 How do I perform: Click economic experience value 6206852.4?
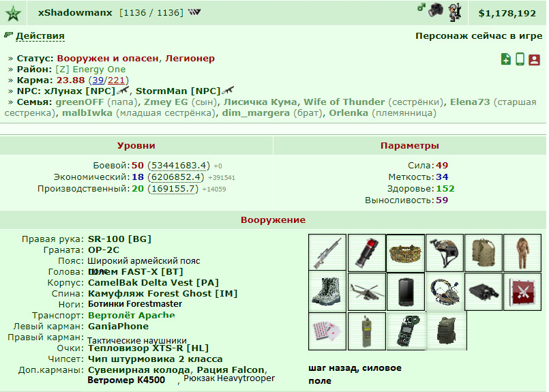(x=176, y=177)
